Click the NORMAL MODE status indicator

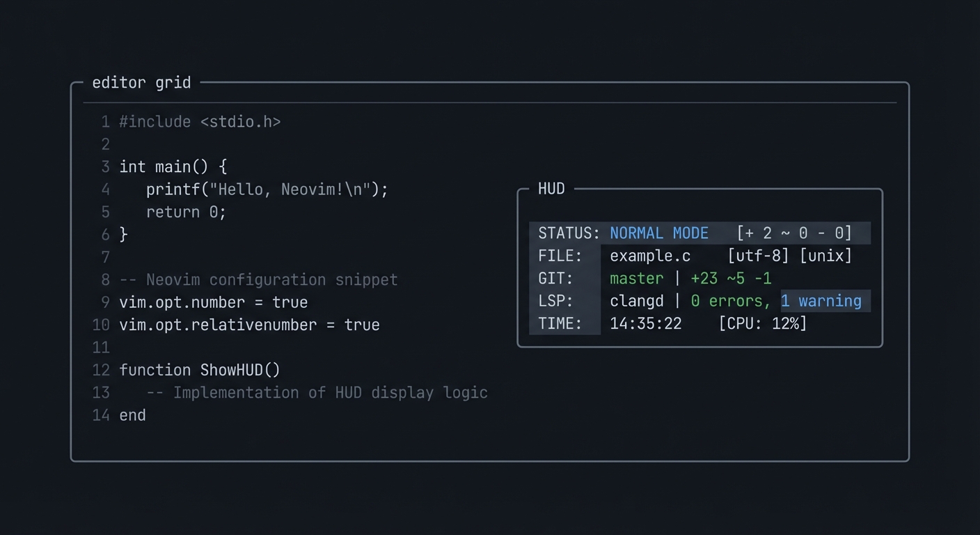coord(658,233)
